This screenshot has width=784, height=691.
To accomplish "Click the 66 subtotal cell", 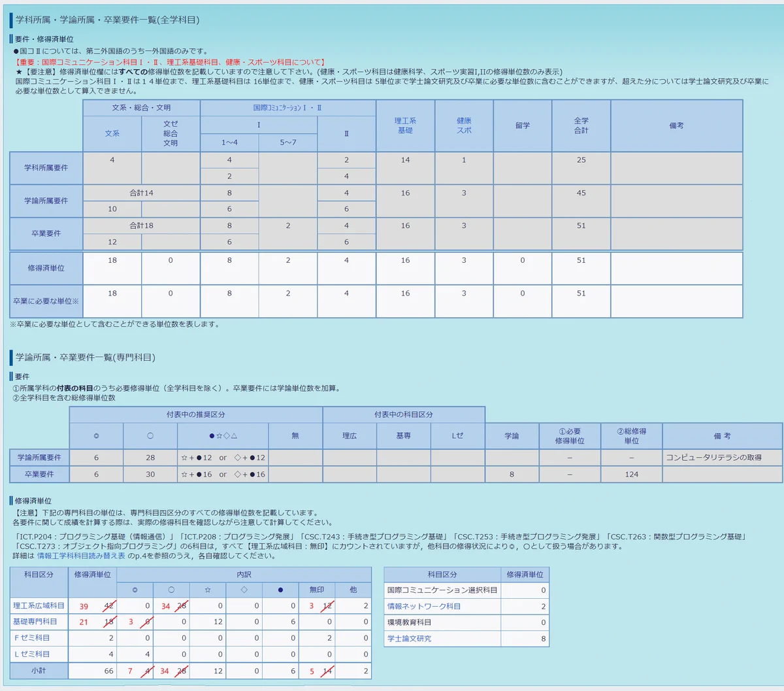I will (92, 671).
